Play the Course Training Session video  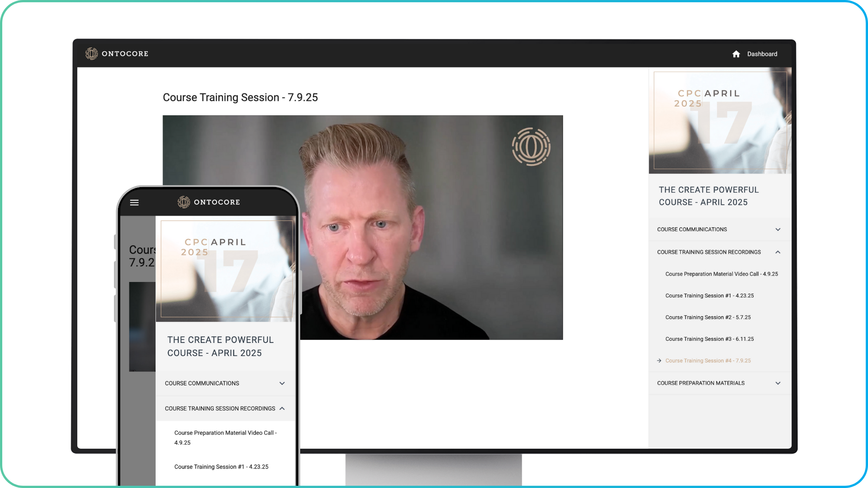363,227
